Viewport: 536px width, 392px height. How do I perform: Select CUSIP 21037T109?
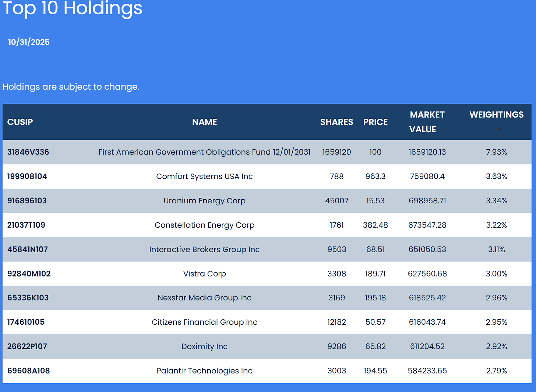coord(26,225)
